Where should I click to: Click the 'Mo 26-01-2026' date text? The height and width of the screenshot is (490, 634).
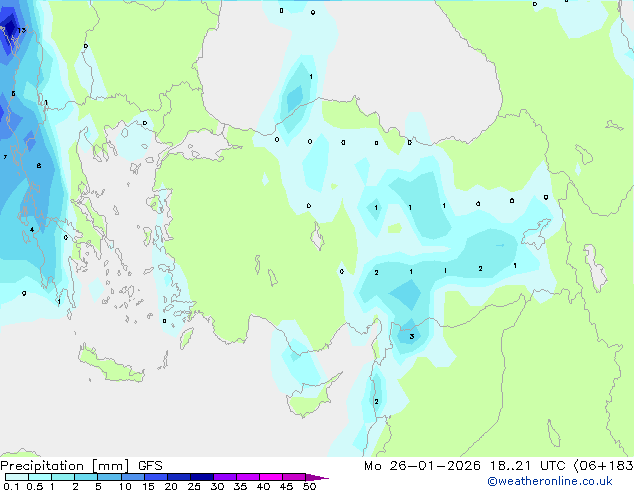(x=423, y=466)
